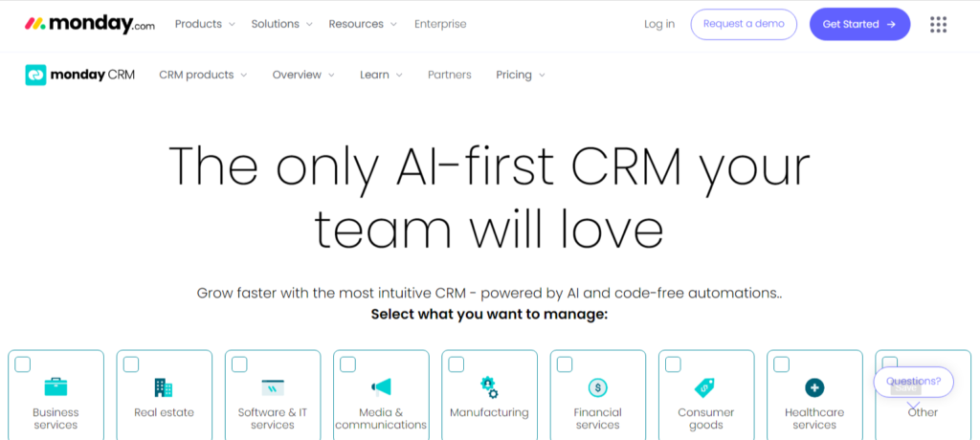
Task: Click the 'Consumer goods' card label
Action: 705,419
